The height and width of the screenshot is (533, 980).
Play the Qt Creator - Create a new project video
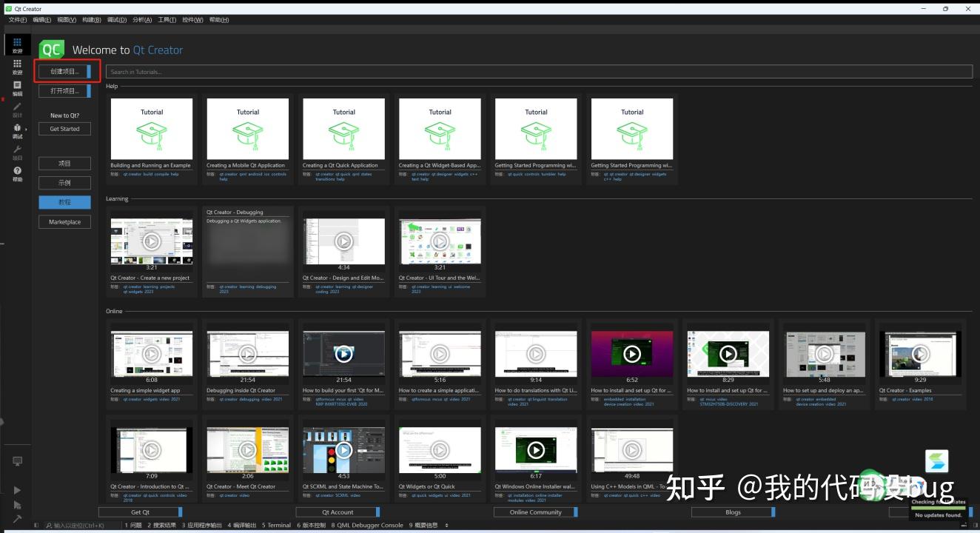point(151,241)
